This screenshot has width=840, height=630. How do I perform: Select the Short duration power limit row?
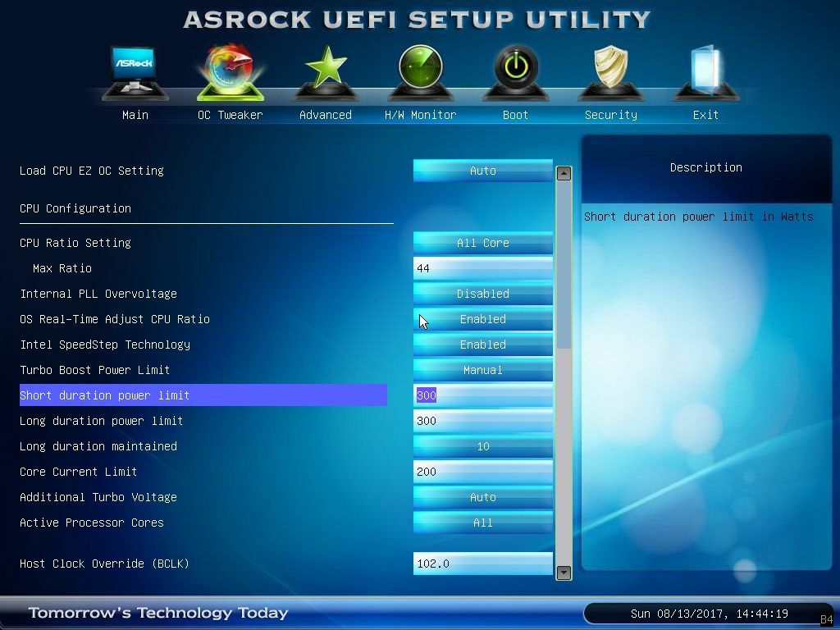point(203,395)
